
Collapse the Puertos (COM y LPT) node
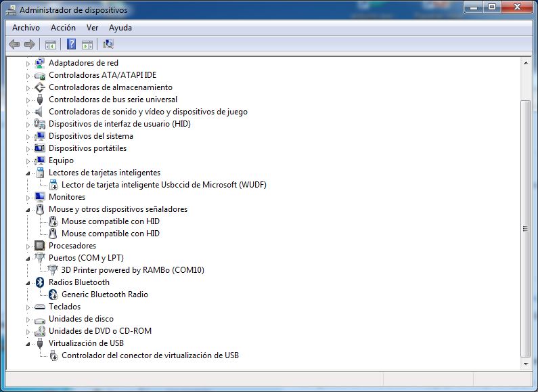28,259
